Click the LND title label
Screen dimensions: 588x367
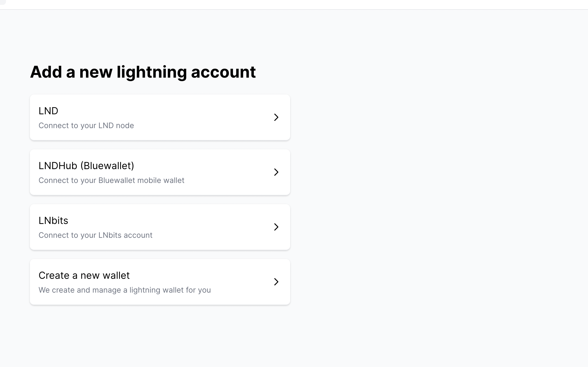(48, 111)
